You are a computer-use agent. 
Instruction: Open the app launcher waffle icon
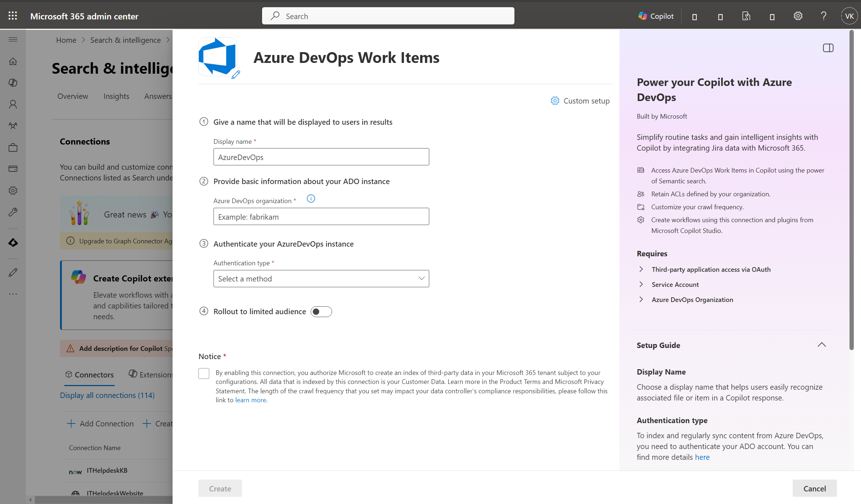coord(13,16)
